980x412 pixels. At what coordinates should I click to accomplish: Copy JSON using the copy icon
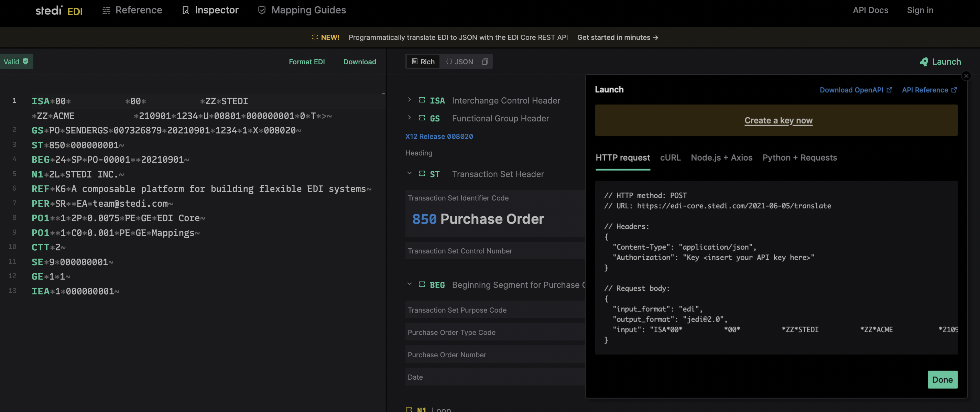tap(485, 62)
